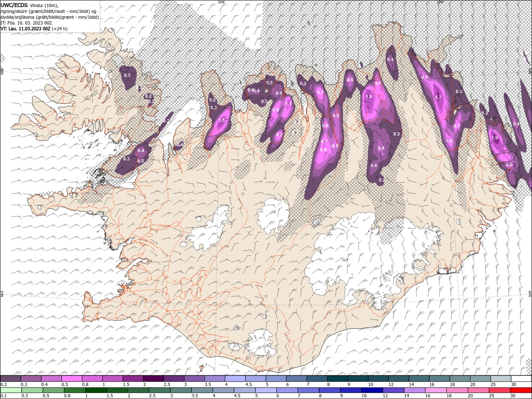Click the 'slydda/snjókoma' legend description line

[50, 17]
